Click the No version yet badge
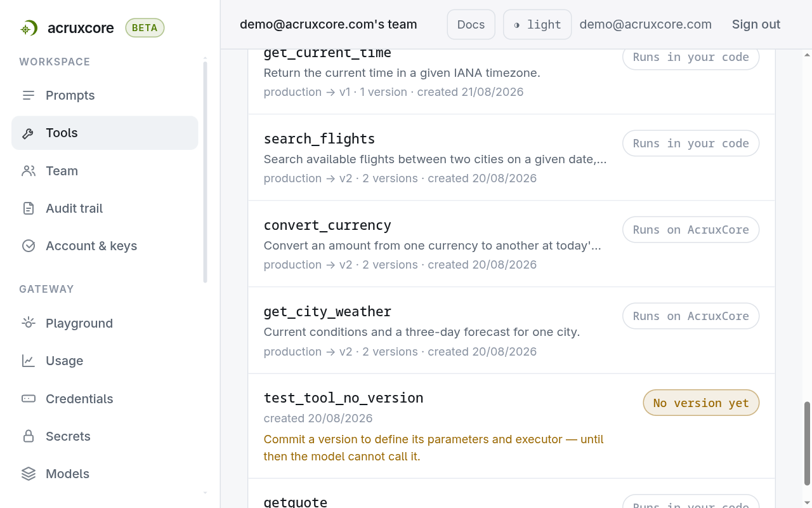812x508 pixels. 701,403
